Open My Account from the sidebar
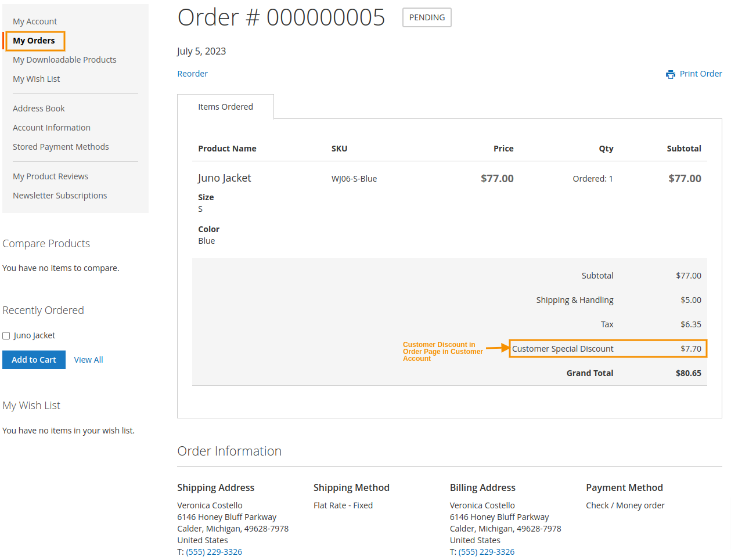The width and height of the screenshot is (731, 560). (35, 21)
